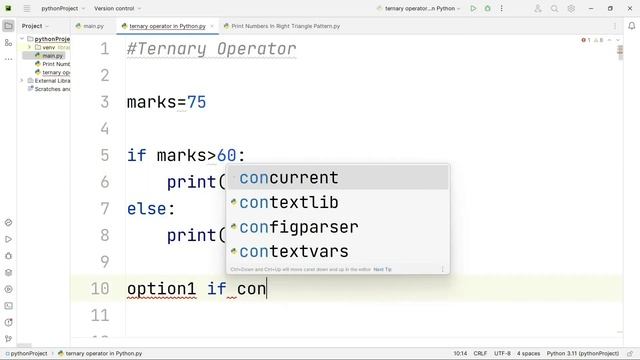Viewport: 640px width, 360px height.
Task: Open run configuration selector dropdown
Action: 419,8
